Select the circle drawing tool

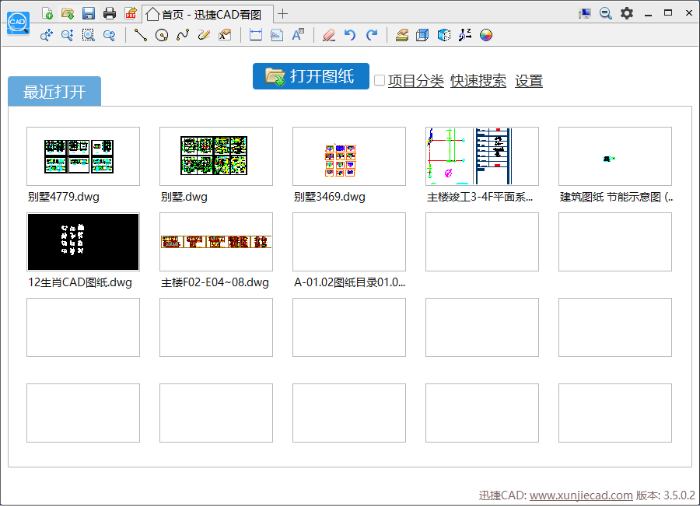[x=162, y=35]
